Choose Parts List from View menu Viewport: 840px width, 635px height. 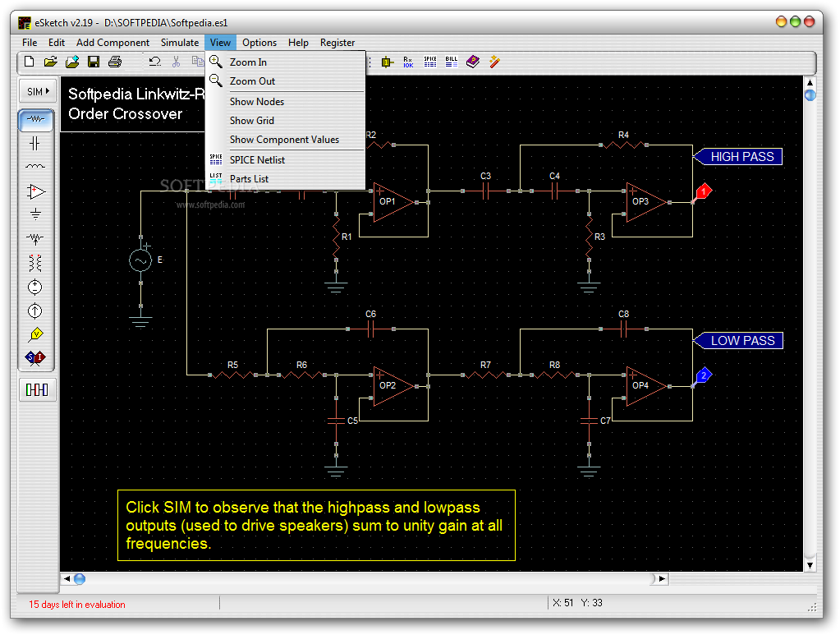tap(286, 179)
